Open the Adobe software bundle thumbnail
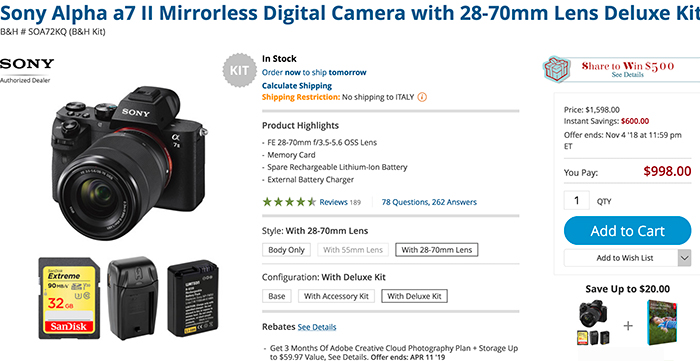700x361 pixels. [x=664, y=322]
